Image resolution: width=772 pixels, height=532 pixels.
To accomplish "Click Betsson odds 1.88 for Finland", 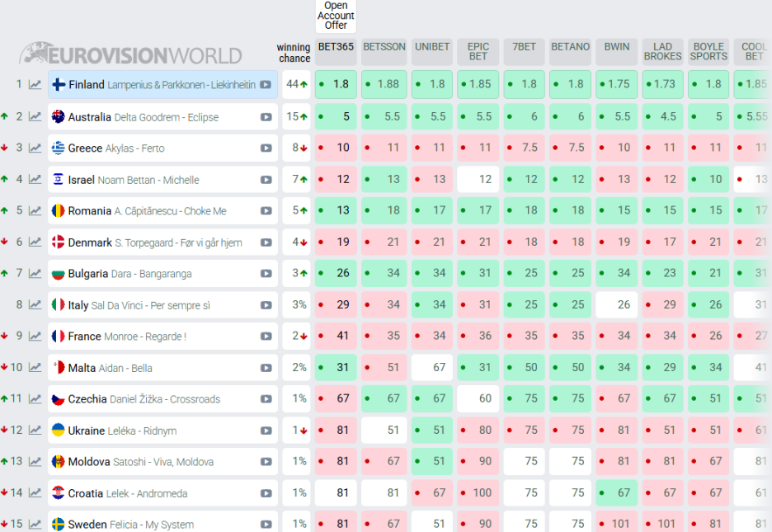I will click(384, 84).
